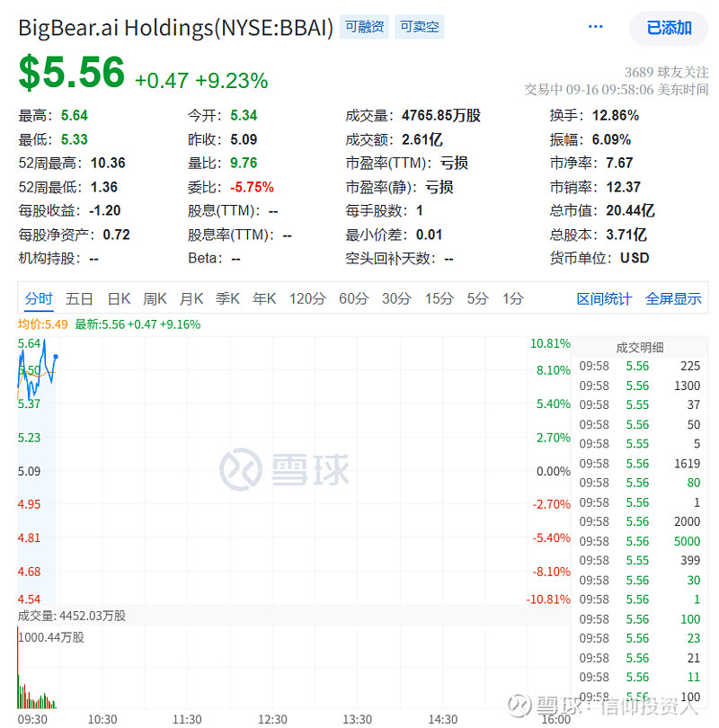Click the 成交明细 panel header
Image resolution: width=719 pixels, height=728 pixels.
pos(640,347)
